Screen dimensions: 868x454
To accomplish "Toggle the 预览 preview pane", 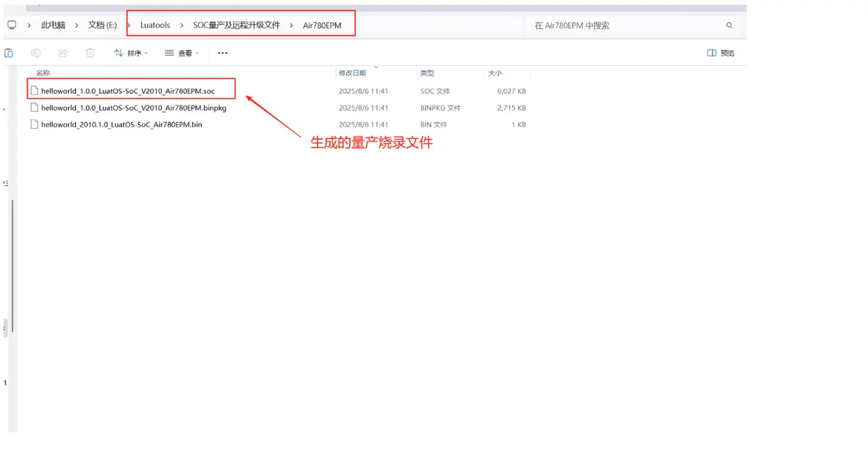I will [x=720, y=53].
